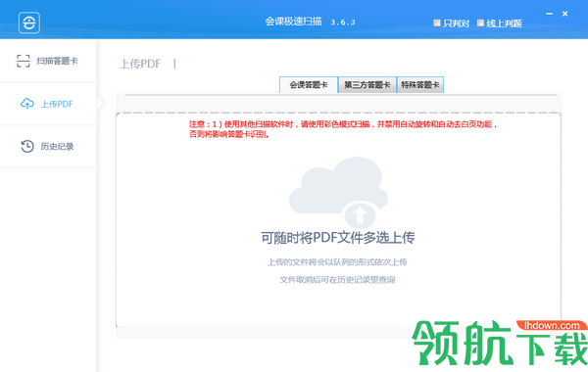588x372 pixels.
Task: Switch to the 特殊答题卡 tab
Action: pos(420,84)
